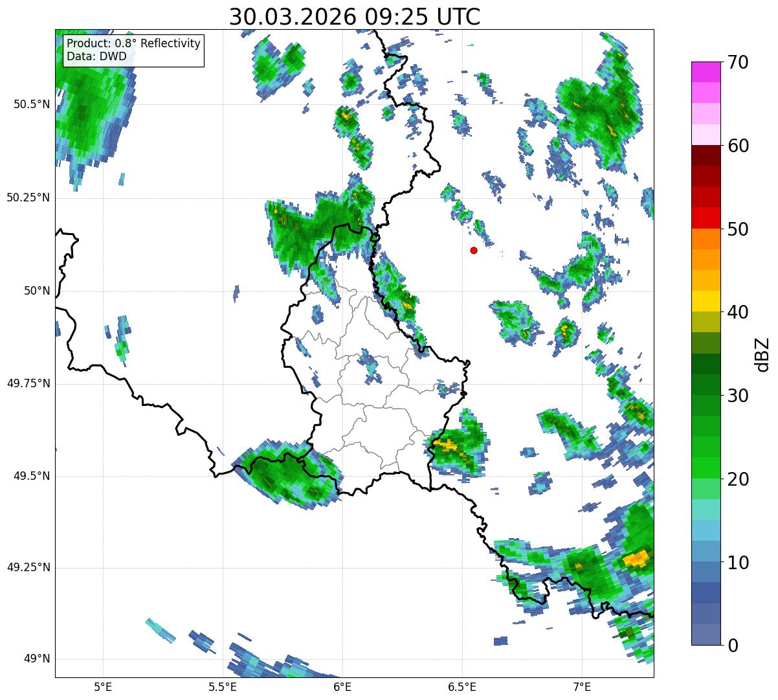This screenshot has width=778, height=700.
Task: Click the red location marker dot
Action: tap(474, 250)
